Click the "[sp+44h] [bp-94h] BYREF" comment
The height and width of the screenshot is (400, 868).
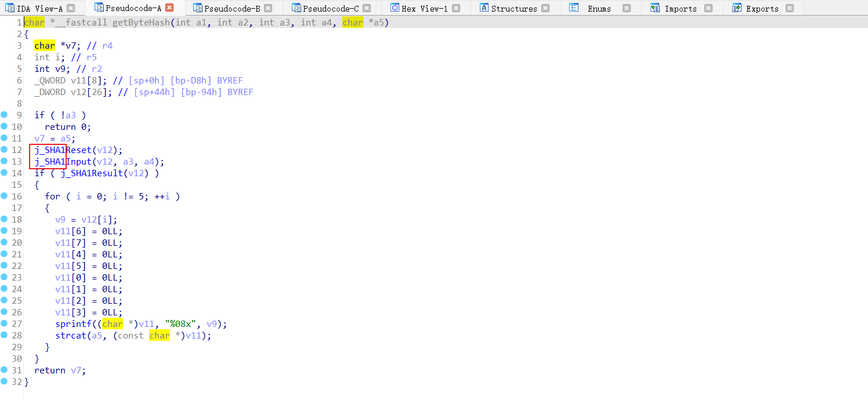point(193,92)
